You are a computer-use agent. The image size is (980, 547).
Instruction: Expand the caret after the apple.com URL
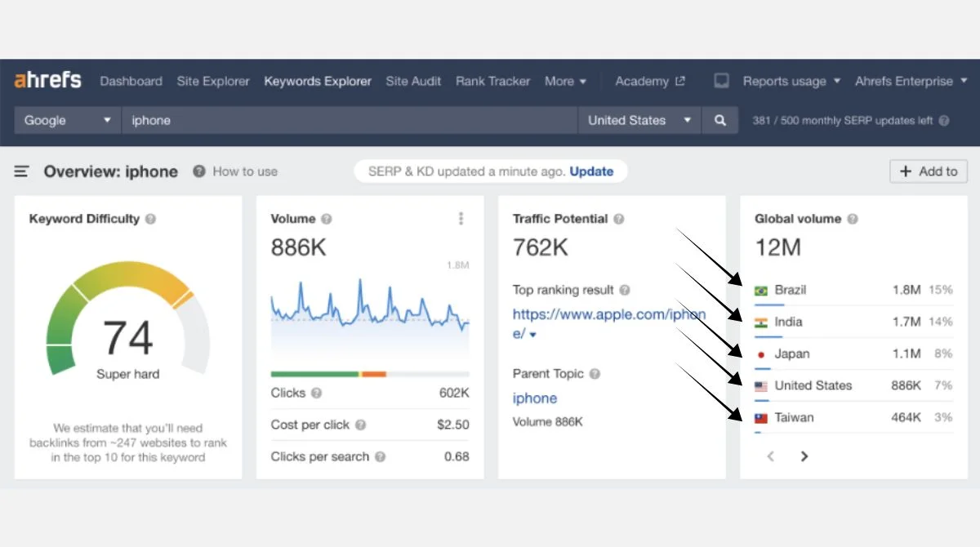point(533,335)
